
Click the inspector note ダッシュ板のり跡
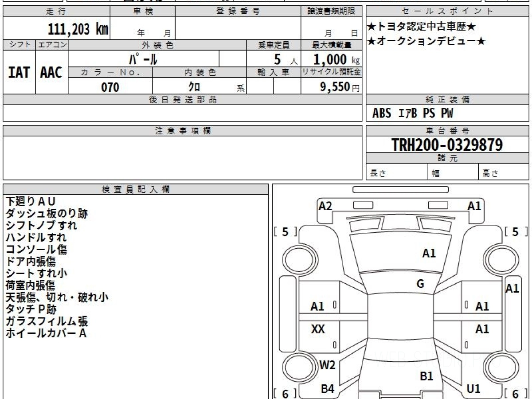[47, 214]
